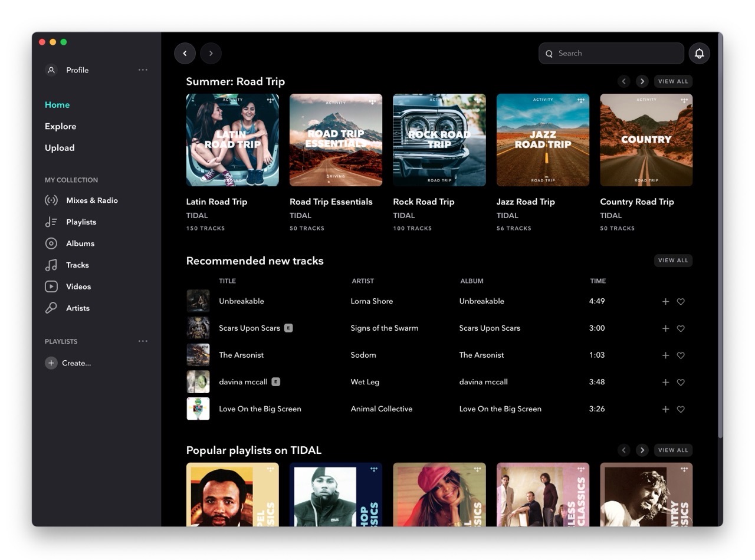Click the TIME column header
755x560 pixels.
pos(598,281)
